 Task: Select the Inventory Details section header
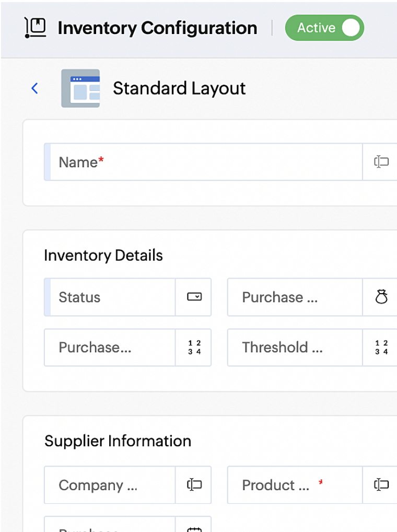[103, 255]
